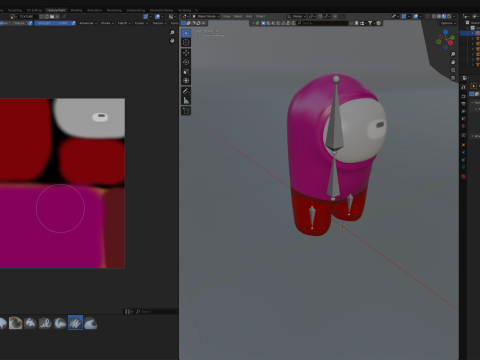Viewport: 480px width, 360px height.
Task: Switch to material preview viewport shading
Action: 444,16
